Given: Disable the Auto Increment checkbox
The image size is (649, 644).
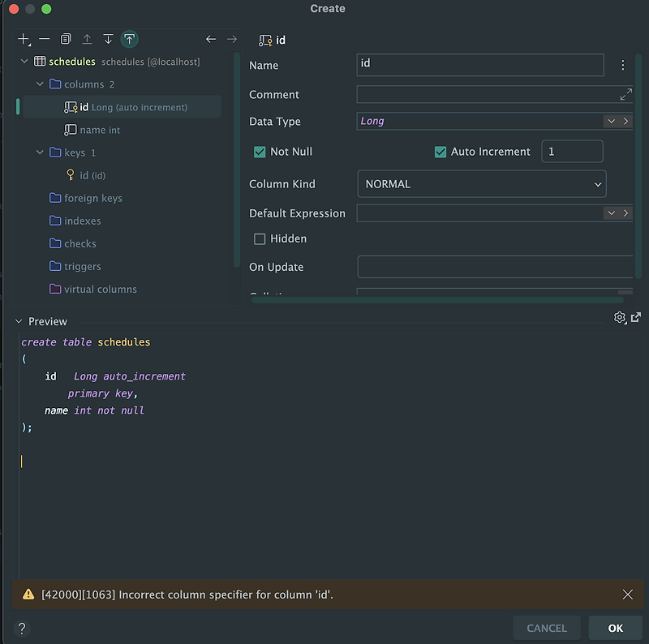Looking at the screenshot, I should pyautogui.click(x=441, y=152).
